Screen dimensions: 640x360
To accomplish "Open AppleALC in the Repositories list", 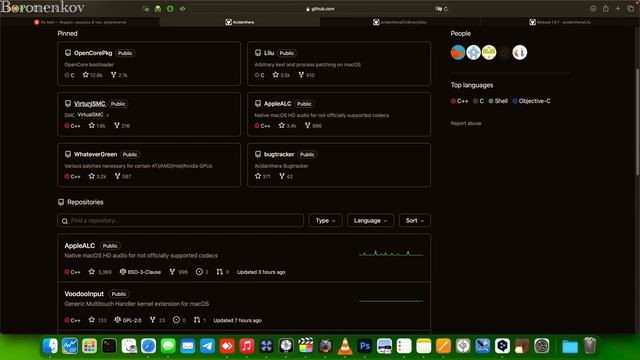I will point(80,246).
